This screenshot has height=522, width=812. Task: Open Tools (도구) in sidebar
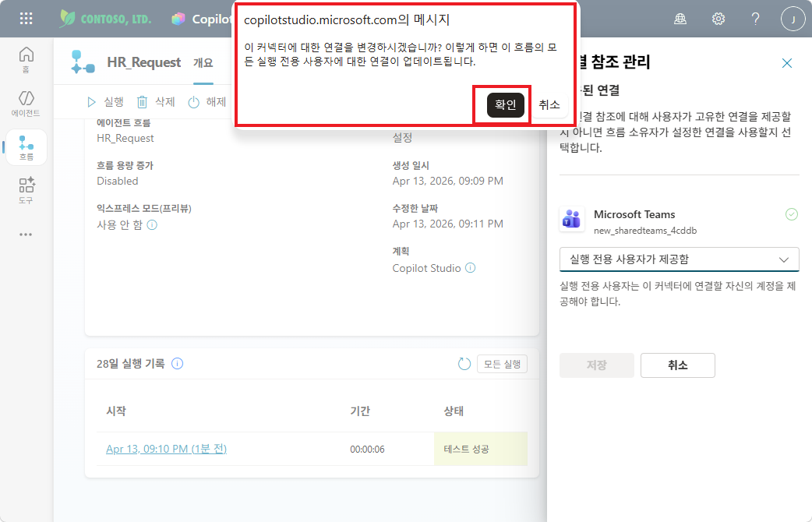26,191
